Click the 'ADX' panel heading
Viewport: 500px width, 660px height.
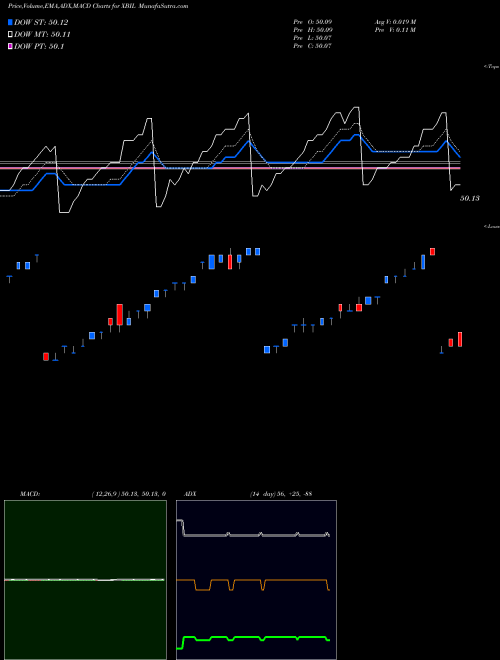tap(190, 494)
